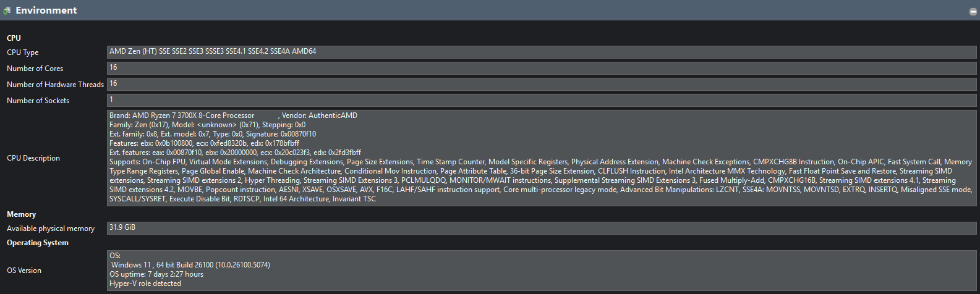Viewport: 980px width, 294px height.
Task: Click the Number of Sockets label
Action: point(38,101)
